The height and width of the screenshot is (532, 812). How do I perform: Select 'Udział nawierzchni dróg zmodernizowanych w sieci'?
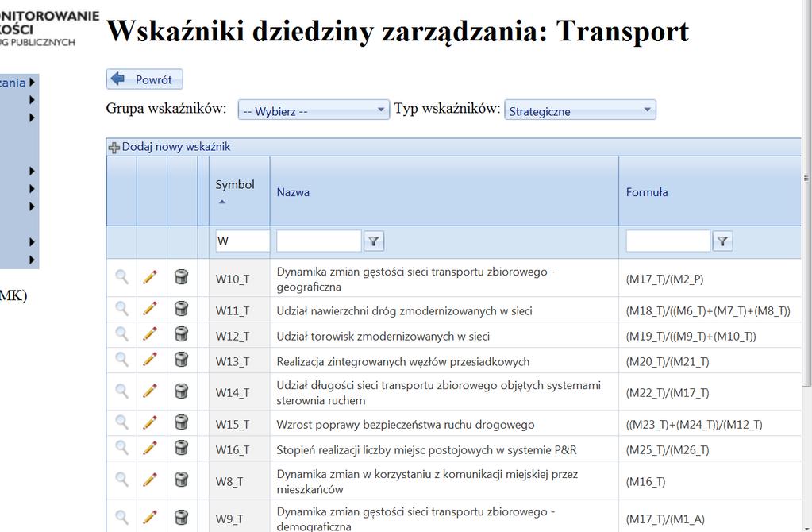405,310
